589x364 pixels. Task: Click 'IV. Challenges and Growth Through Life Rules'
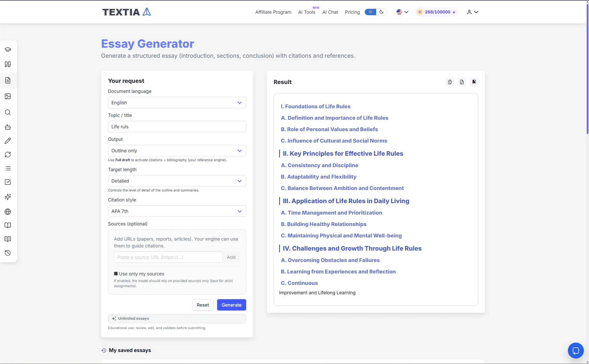coord(352,248)
